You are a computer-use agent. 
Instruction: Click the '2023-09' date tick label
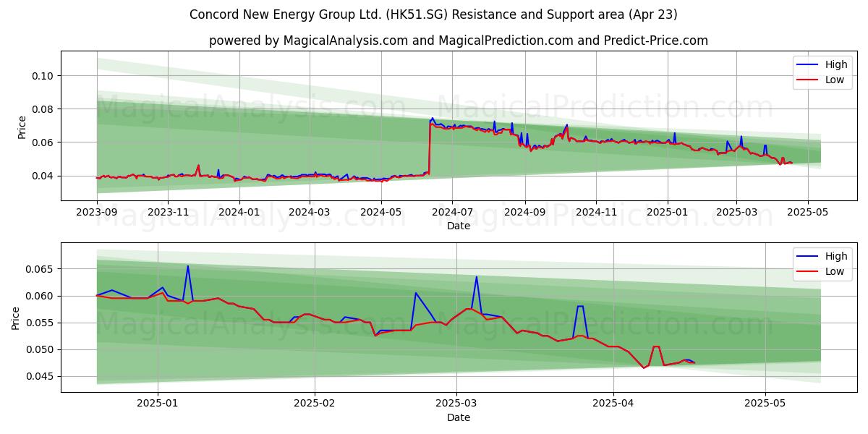click(x=97, y=211)
